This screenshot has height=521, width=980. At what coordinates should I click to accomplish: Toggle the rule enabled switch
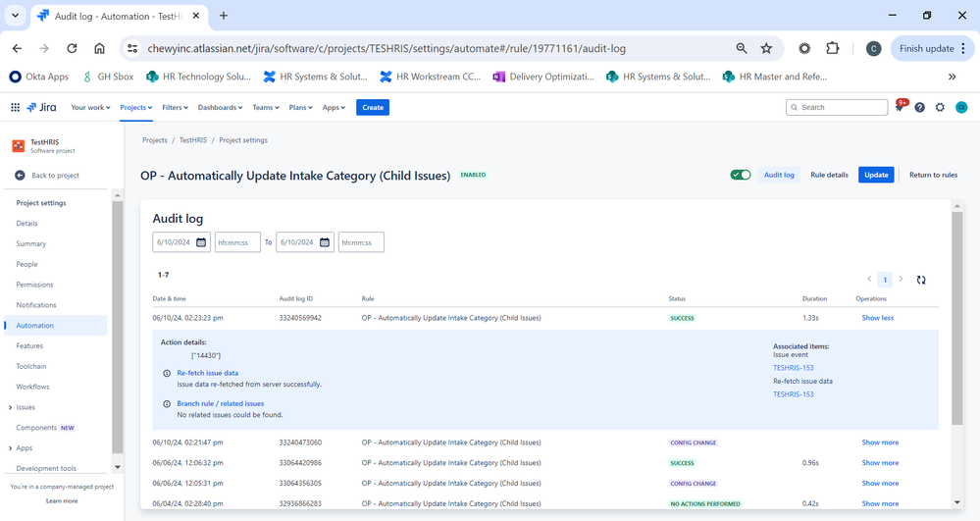(741, 175)
